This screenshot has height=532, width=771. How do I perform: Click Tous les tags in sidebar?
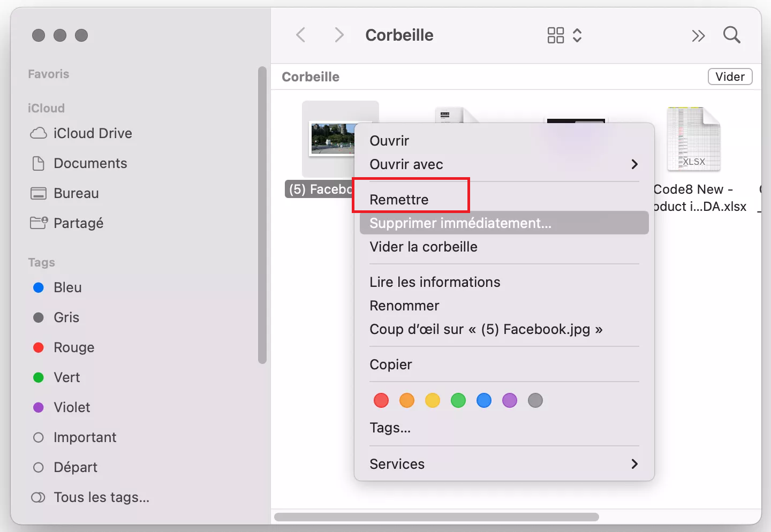[101, 497]
